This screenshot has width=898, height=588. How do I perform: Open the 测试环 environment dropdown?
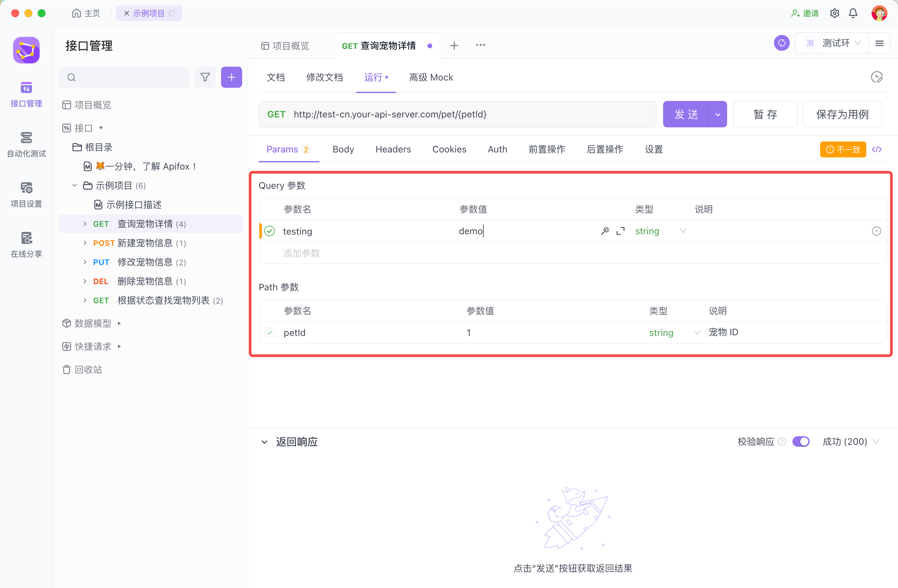pyautogui.click(x=835, y=44)
